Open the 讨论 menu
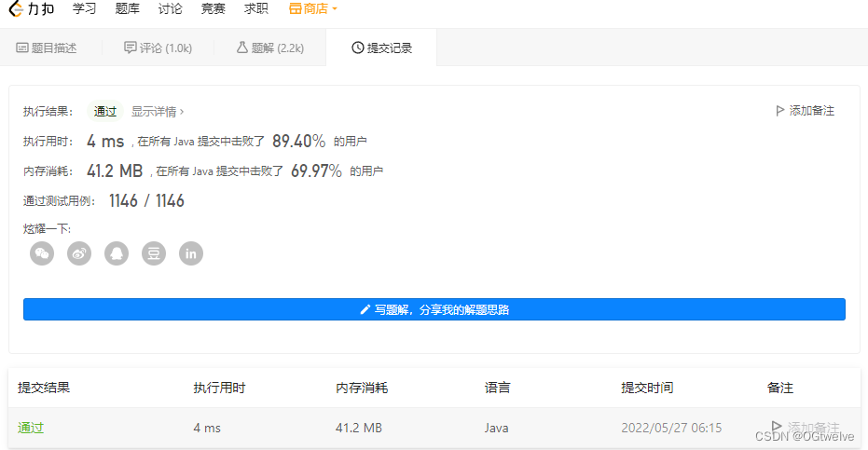Image resolution: width=868 pixels, height=450 pixels. pos(170,9)
